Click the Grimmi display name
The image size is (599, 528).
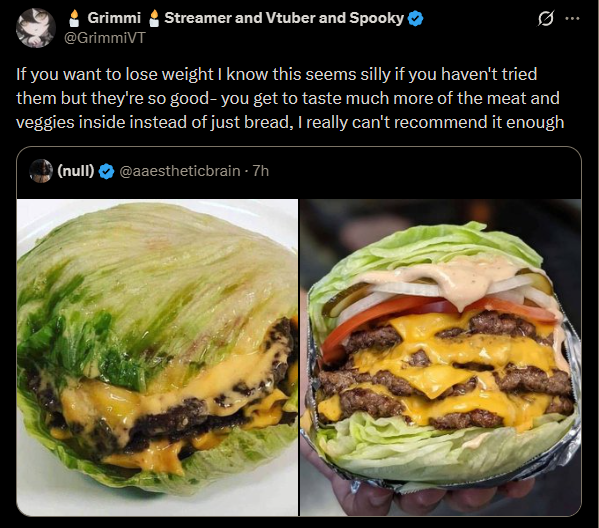pos(114,18)
